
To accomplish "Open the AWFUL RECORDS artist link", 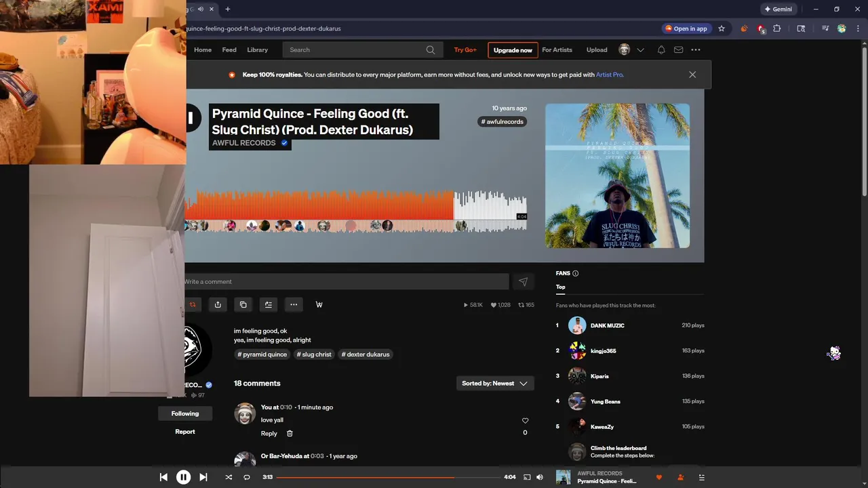I will pos(243,143).
